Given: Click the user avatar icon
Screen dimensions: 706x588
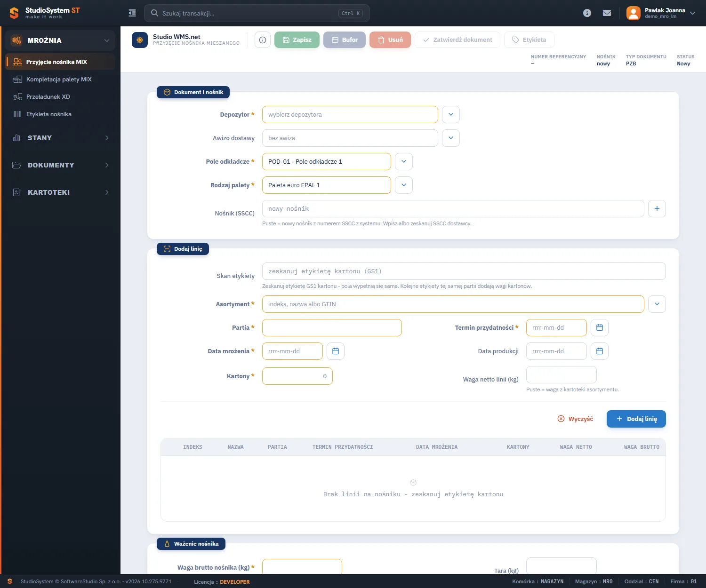Looking at the screenshot, I should 634,13.
